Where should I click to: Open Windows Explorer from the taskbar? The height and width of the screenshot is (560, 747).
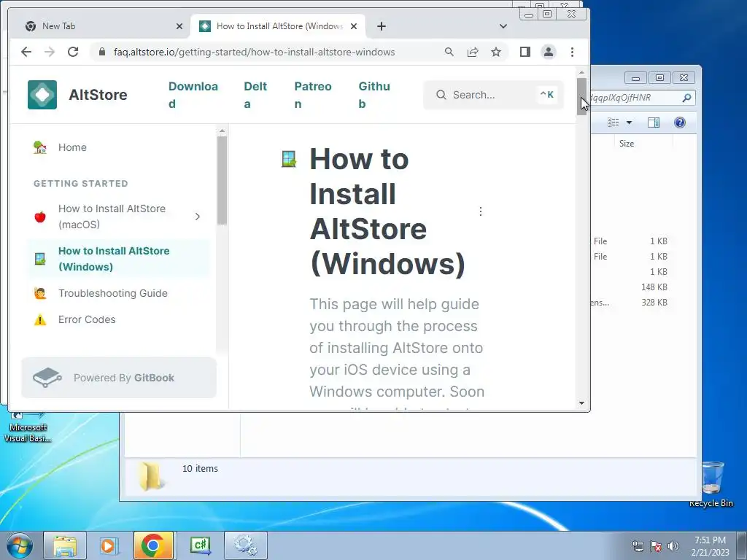(65, 545)
